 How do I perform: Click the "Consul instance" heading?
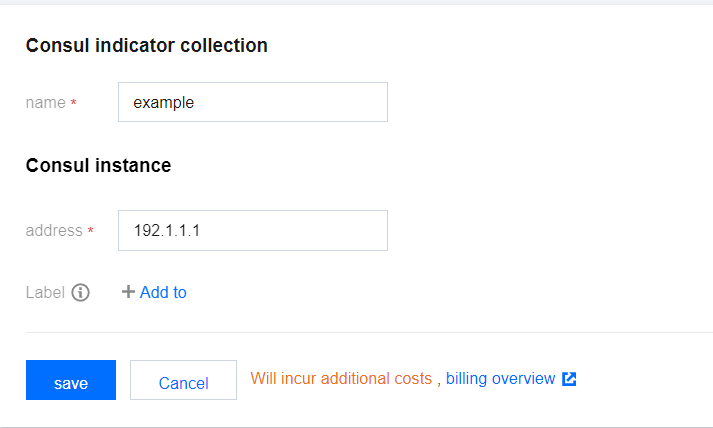click(98, 165)
